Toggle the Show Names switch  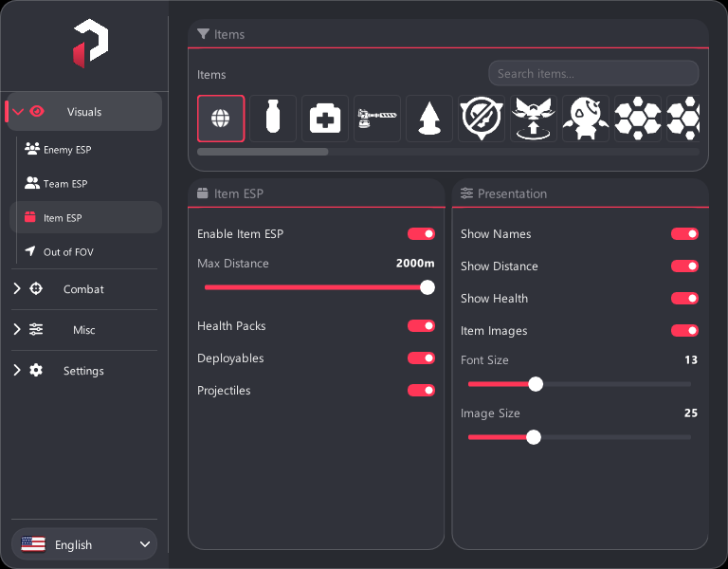[684, 233]
